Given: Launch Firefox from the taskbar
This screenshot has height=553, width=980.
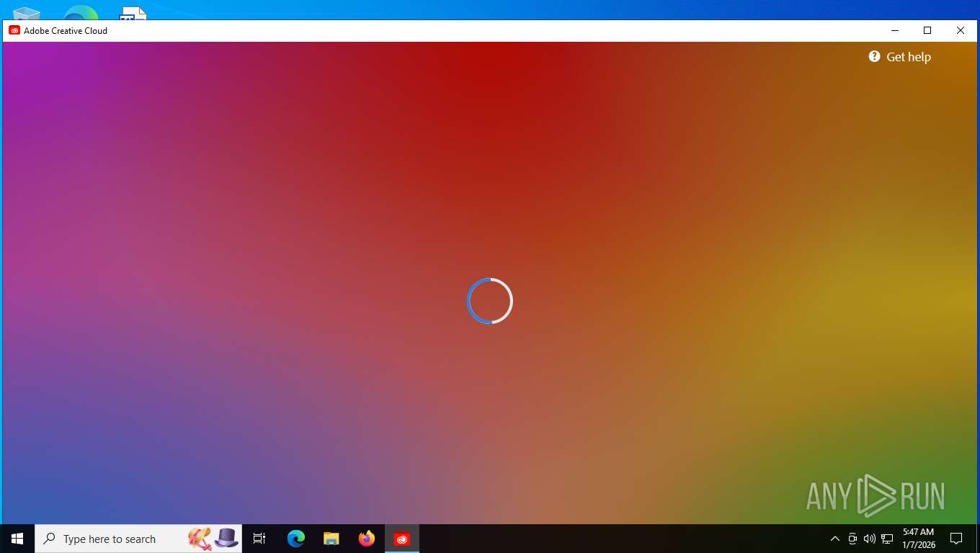Looking at the screenshot, I should (367, 539).
